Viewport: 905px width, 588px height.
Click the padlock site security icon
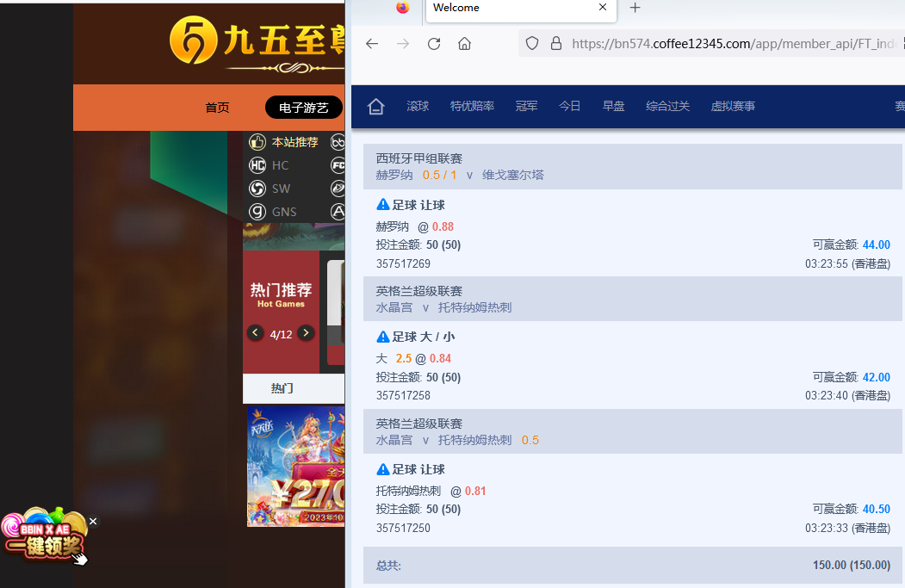click(556, 43)
